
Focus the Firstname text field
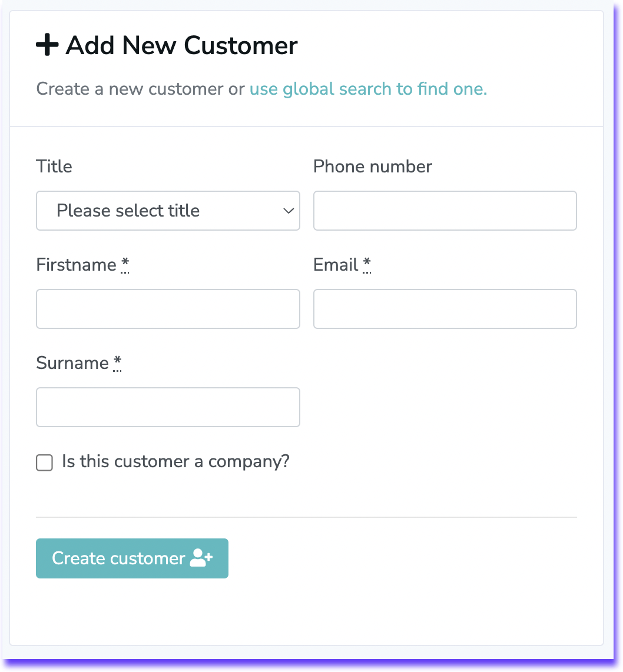click(168, 308)
